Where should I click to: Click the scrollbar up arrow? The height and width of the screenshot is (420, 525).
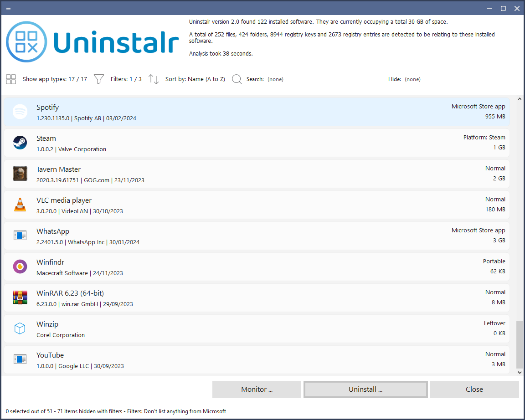[520, 99]
